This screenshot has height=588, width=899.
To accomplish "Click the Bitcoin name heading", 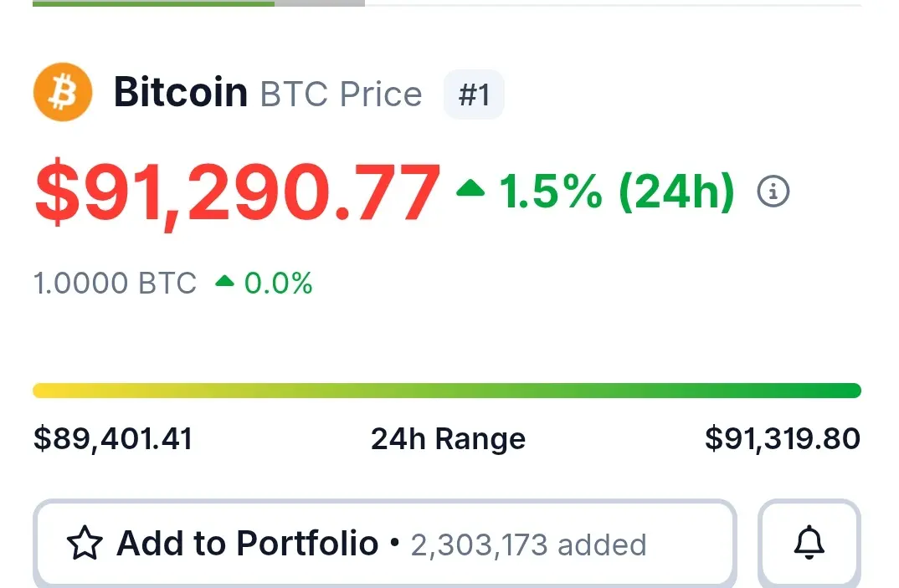I will pyautogui.click(x=181, y=92).
